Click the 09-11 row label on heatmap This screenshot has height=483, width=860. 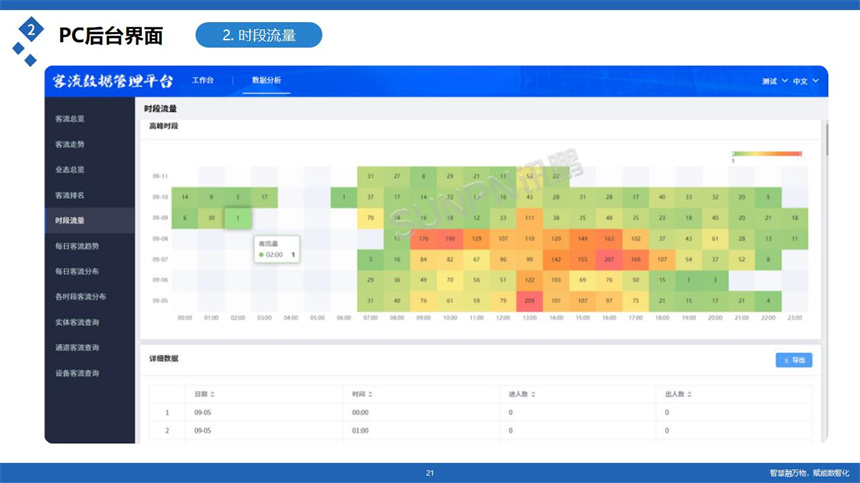160,177
